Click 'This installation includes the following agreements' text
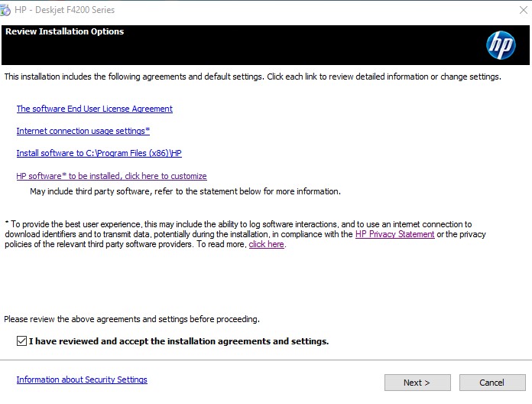The height and width of the screenshot is (404, 532). [253, 77]
